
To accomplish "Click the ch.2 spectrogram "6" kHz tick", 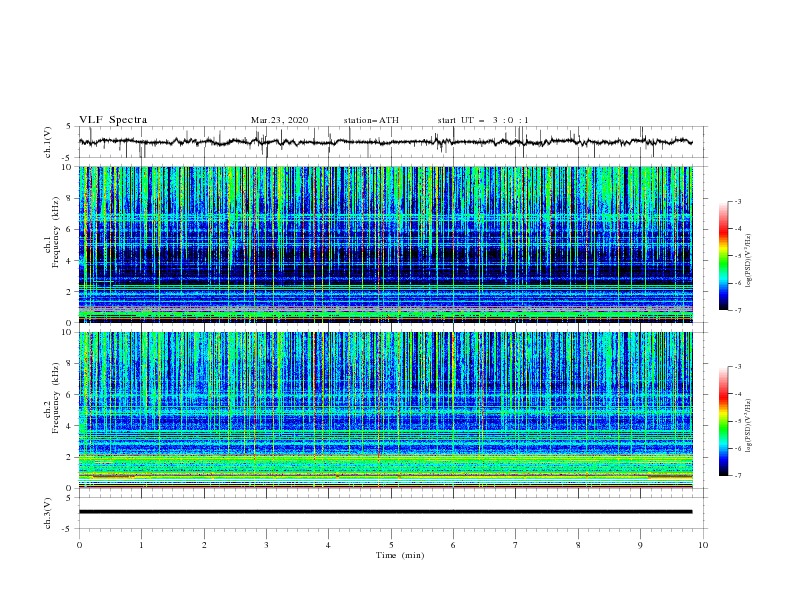I will (x=69, y=394).
